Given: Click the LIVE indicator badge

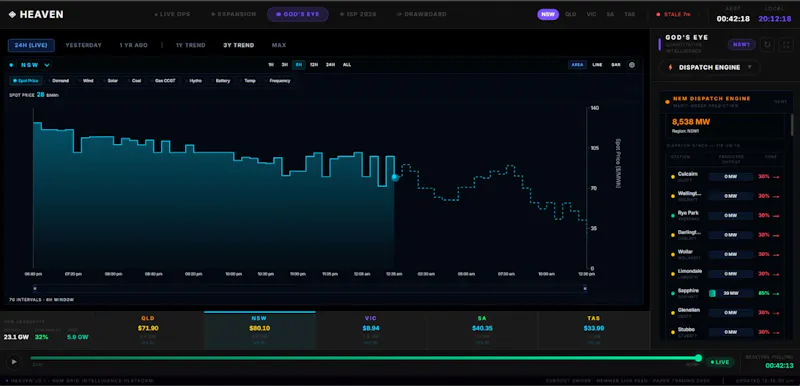Looking at the screenshot, I should click(720, 362).
